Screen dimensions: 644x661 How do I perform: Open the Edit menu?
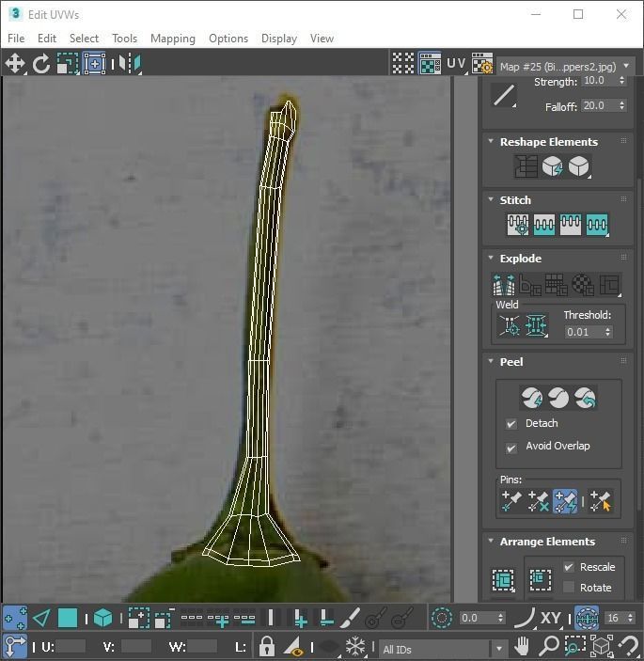click(x=47, y=39)
